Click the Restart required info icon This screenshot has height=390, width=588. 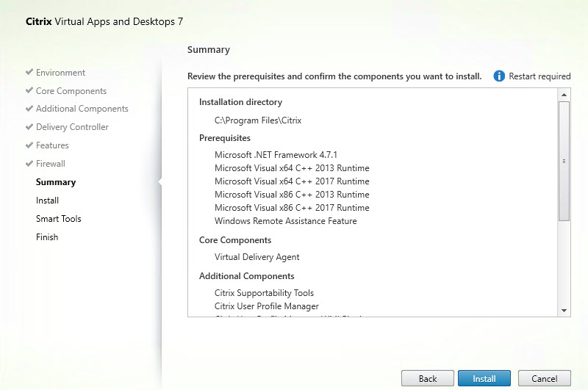pyautogui.click(x=499, y=76)
